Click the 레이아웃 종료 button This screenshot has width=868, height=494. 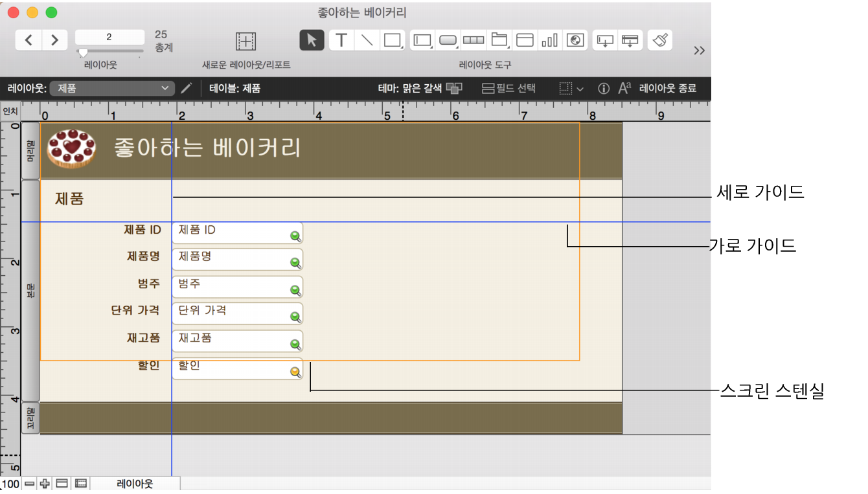click(x=668, y=89)
